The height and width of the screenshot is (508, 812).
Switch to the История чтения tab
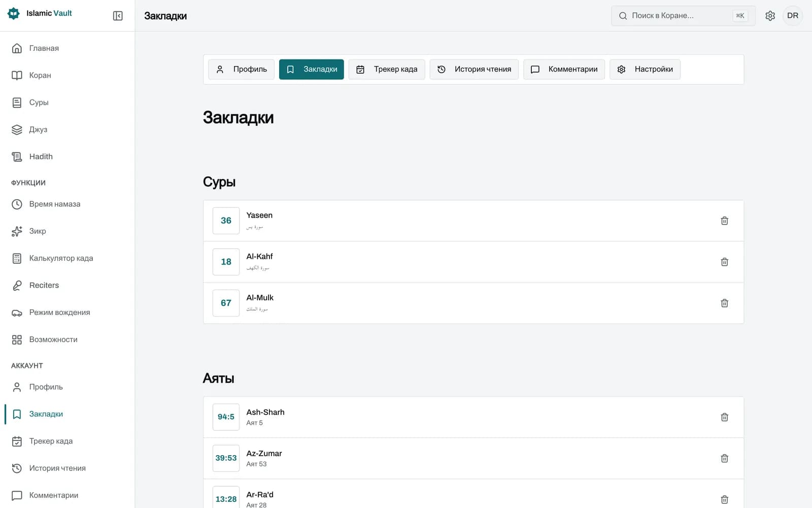click(x=474, y=69)
